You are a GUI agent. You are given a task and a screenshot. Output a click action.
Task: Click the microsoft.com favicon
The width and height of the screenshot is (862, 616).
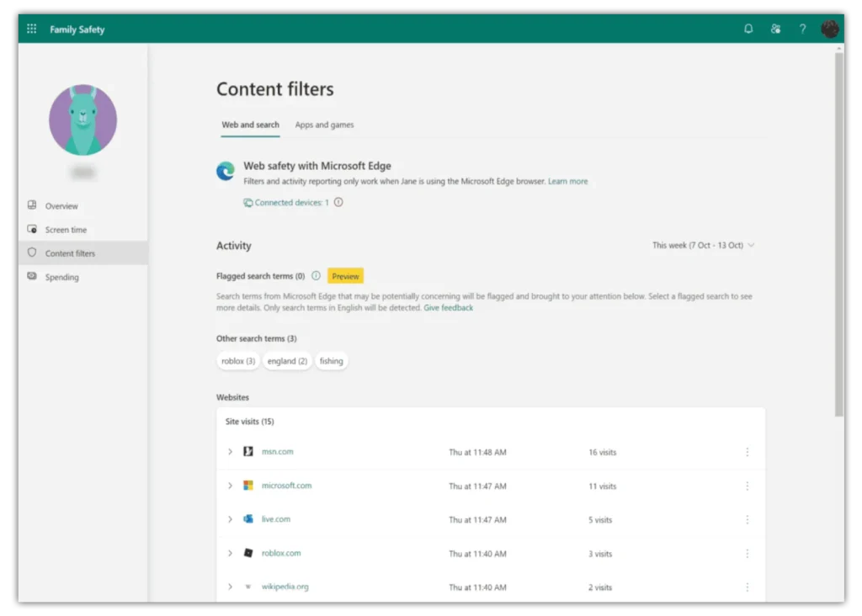[x=248, y=486]
